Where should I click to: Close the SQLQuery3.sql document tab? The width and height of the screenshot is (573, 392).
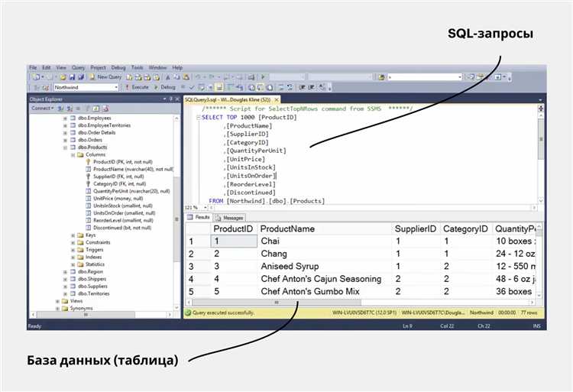277,99
